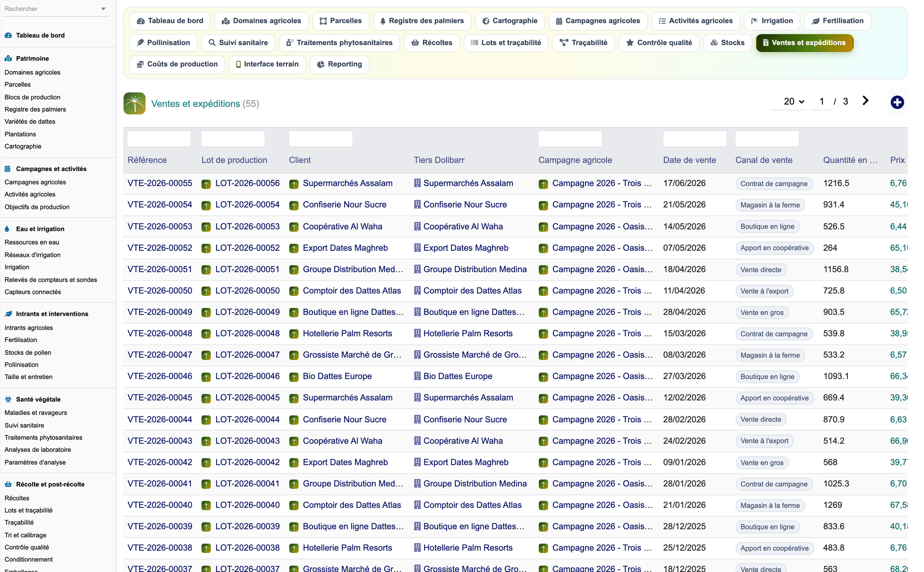
Task: Click the Client column filter field
Action: (x=321, y=139)
